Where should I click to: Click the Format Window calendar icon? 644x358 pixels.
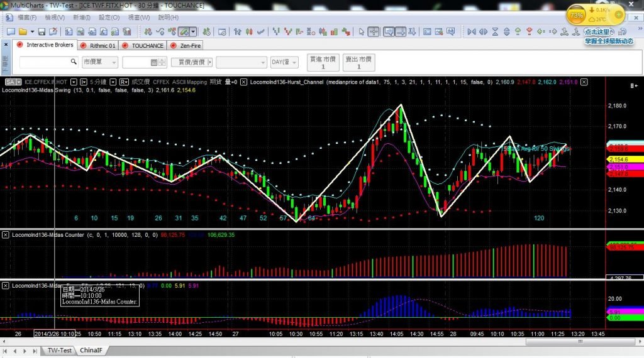coord(222,31)
